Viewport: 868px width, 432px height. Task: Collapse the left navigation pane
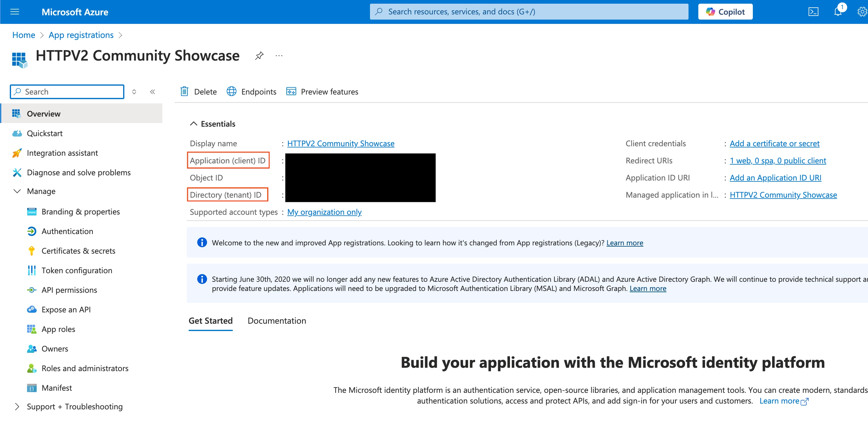coord(152,92)
